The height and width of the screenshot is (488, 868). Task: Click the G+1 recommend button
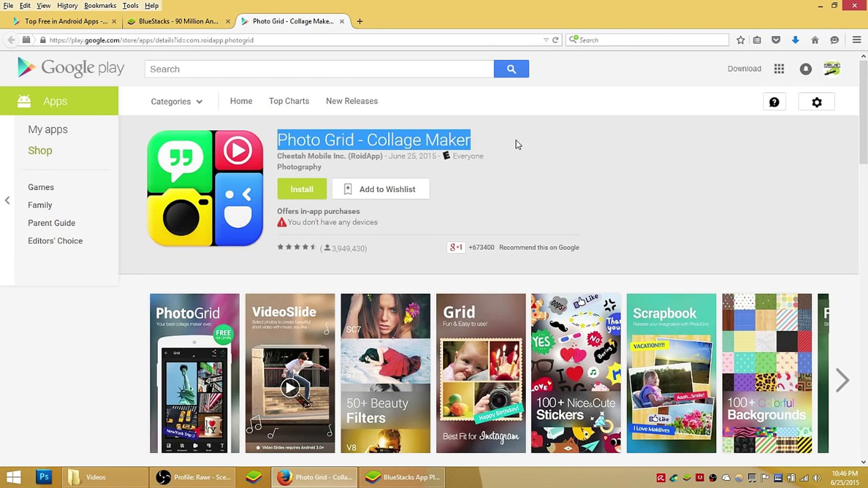pos(456,247)
